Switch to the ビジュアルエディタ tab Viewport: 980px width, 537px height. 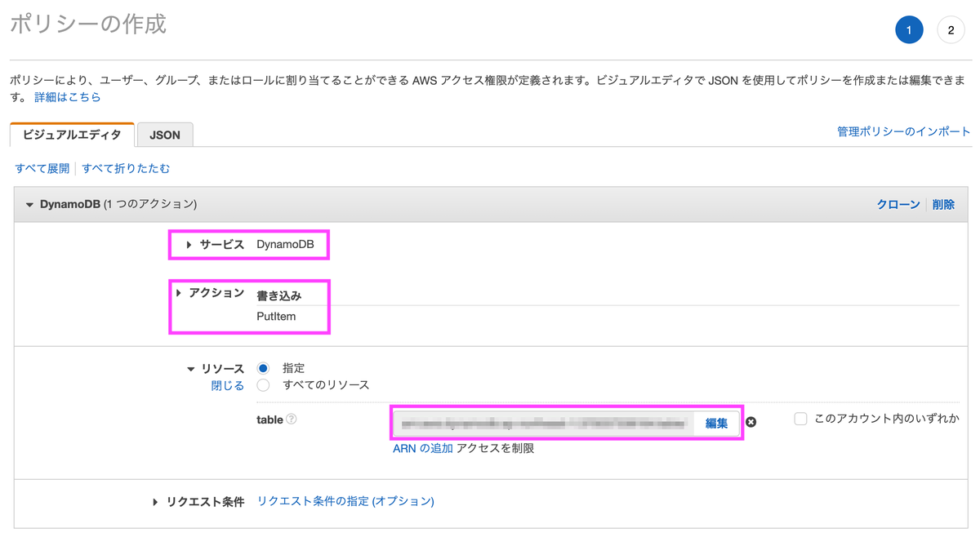coord(71,134)
